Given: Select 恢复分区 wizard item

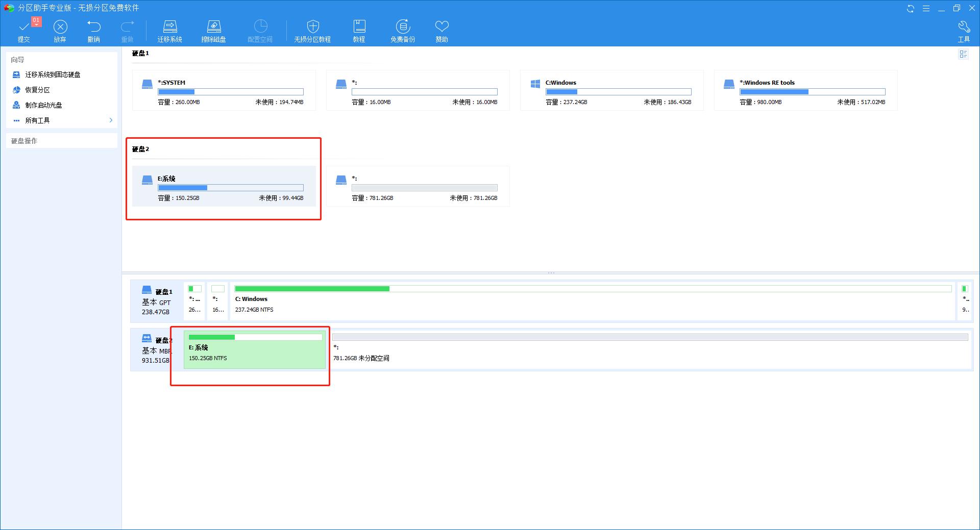Looking at the screenshot, I should [x=38, y=90].
